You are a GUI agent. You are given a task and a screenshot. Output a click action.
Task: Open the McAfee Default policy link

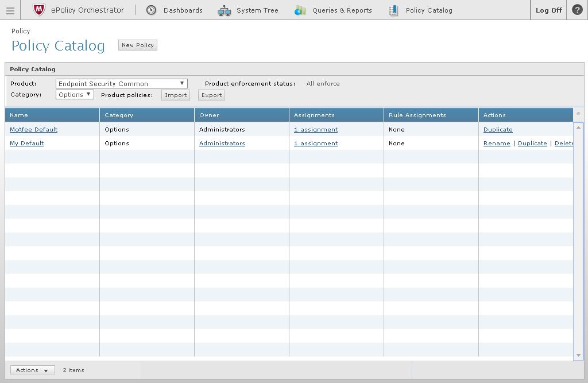pyautogui.click(x=34, y=129)
